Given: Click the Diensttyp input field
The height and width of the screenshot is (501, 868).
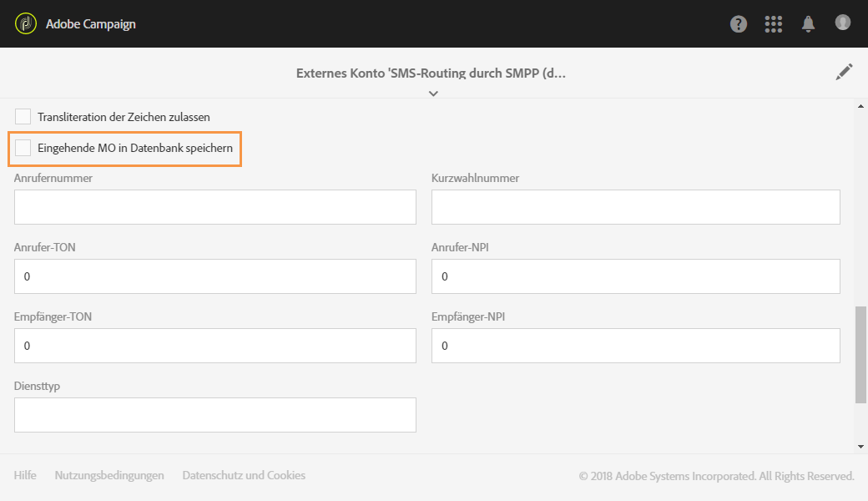Looking at the screenshot, I should pos(215,415).
